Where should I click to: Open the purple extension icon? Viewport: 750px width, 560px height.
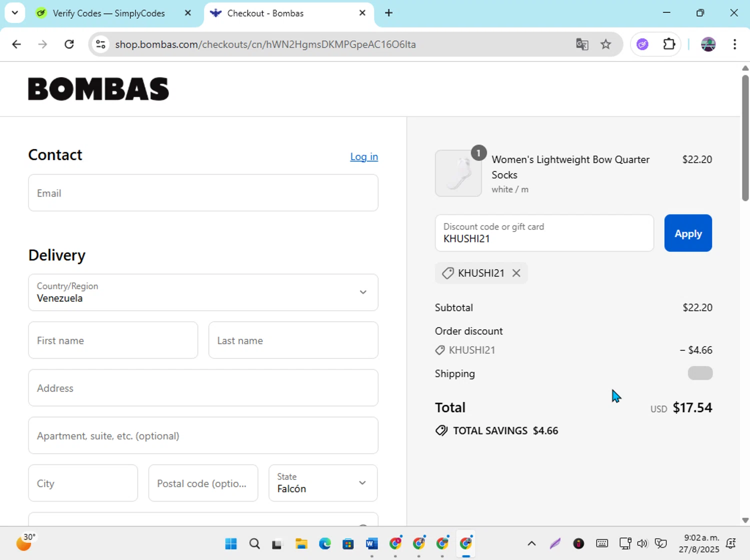[642, 44]
